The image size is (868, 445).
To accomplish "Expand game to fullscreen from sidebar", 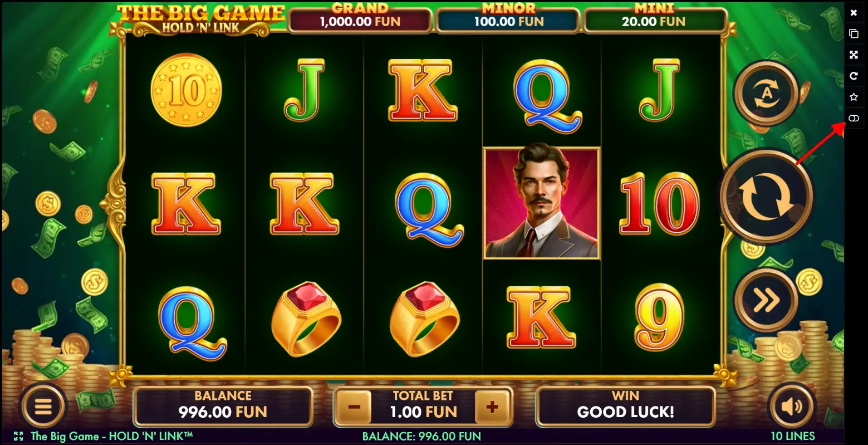I will 854,55.
